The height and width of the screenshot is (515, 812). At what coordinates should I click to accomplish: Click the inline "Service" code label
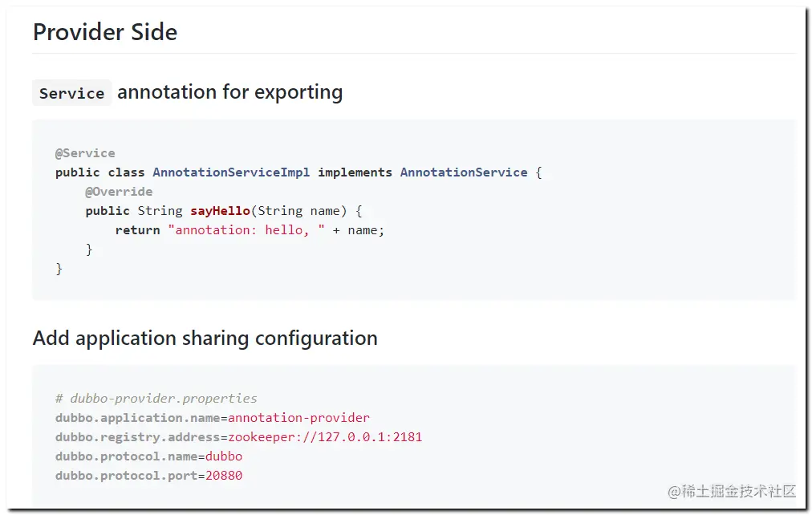[71, 93]
